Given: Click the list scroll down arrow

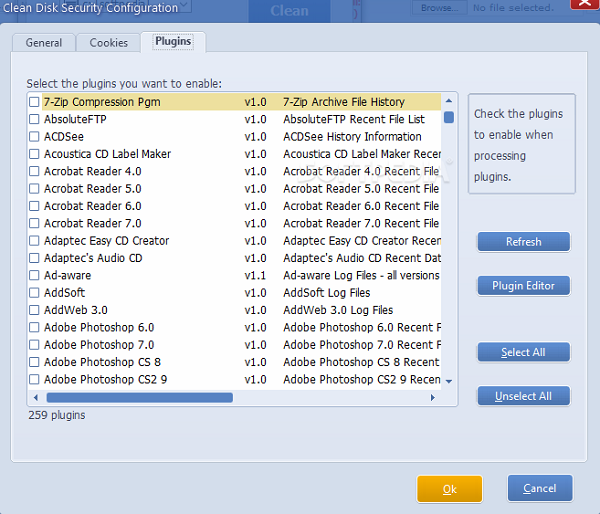Looking at the screenshot, I should (x=449, y=381).
